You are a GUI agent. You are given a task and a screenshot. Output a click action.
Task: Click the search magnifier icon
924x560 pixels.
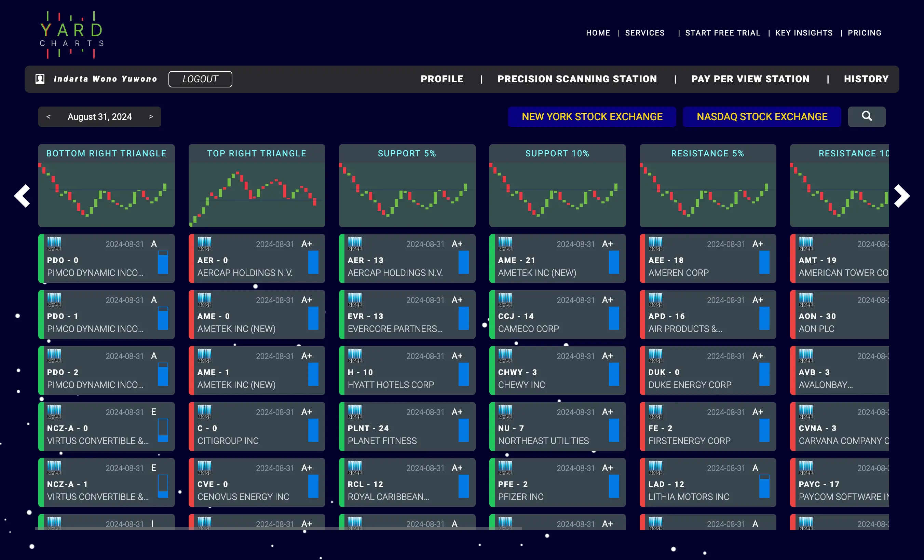click(x=866, y=116)
